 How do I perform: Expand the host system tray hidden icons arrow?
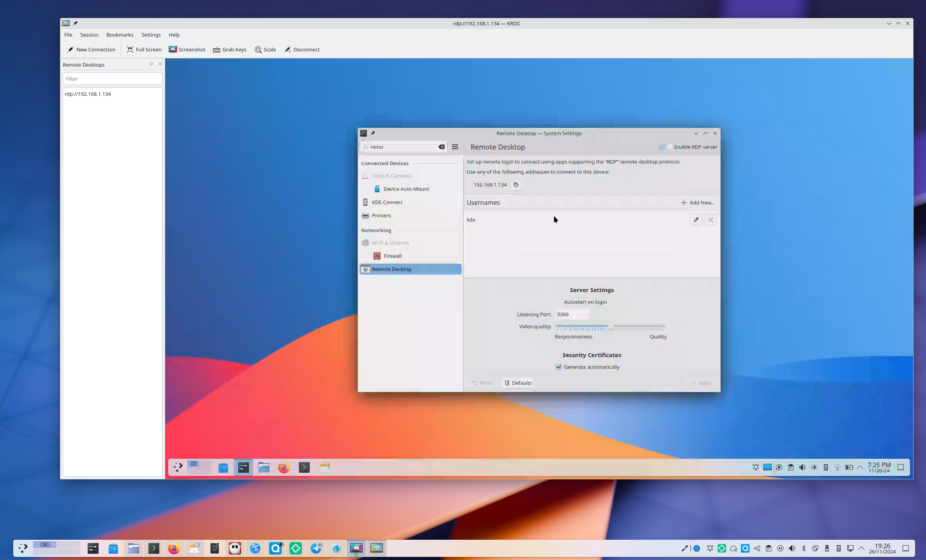[x=862, y=548]
